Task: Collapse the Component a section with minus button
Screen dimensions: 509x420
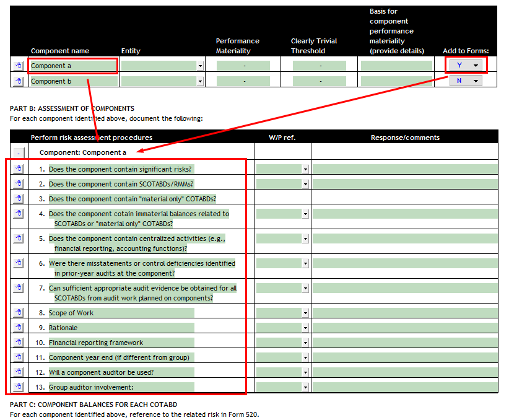Action: (19, 152)
